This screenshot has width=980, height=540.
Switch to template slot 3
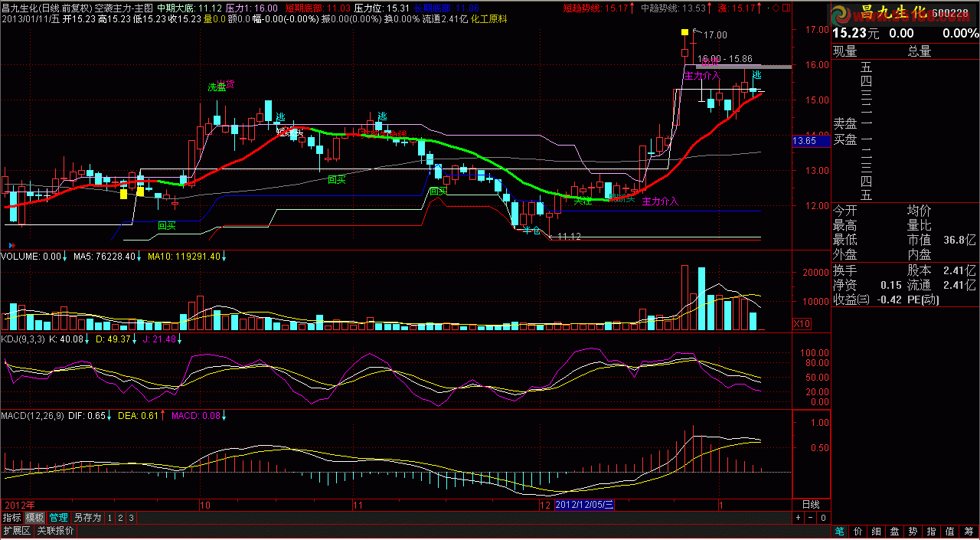pyautogui.click(x=131, y=518)
